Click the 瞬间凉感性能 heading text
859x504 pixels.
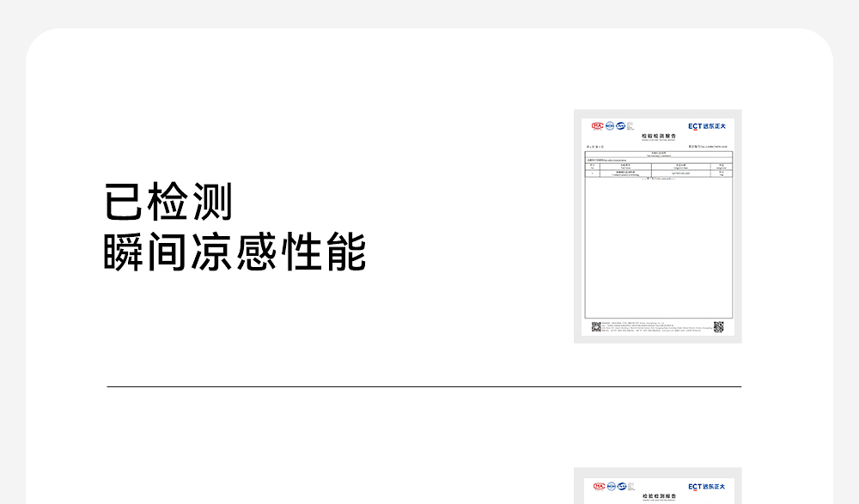click(235, 252)
